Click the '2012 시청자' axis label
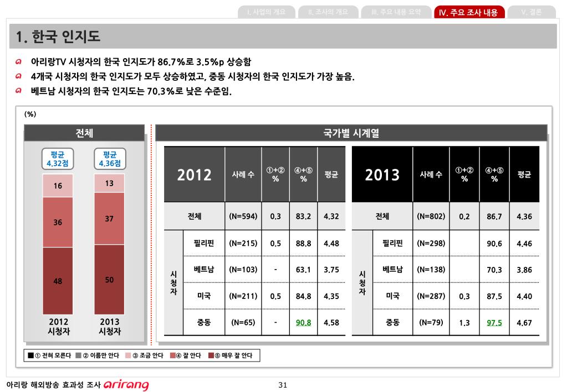Viewport: 567px width, 392px height. click(x=59, y=326)
